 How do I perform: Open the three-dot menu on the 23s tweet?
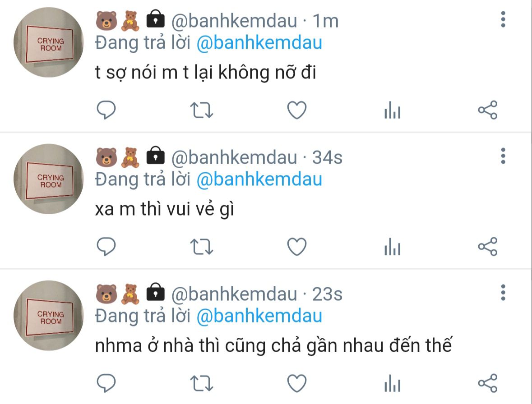click(x=503, y=293)
